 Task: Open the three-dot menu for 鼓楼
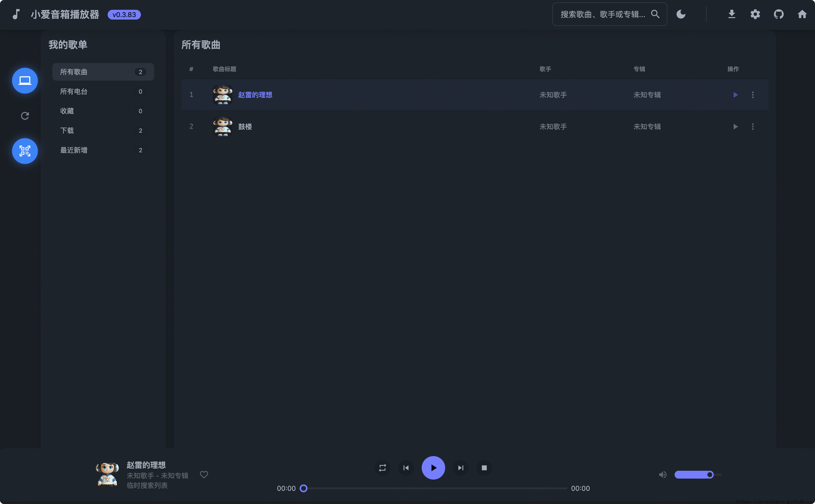(x=752, y=126)
